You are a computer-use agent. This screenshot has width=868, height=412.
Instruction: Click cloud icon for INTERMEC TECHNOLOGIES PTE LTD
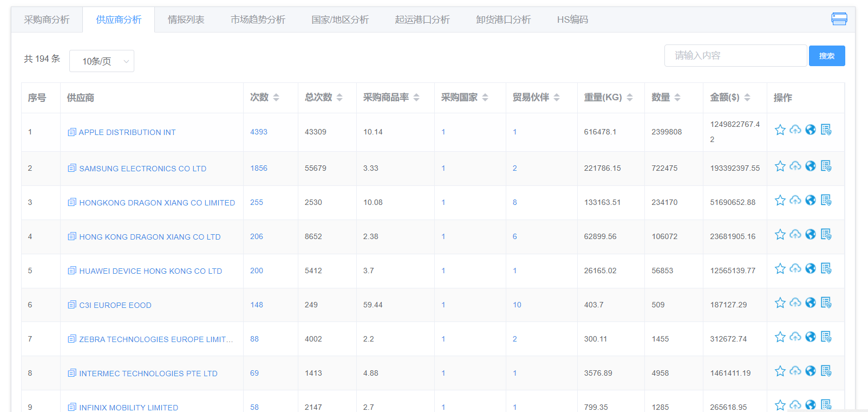click(795, 371)
